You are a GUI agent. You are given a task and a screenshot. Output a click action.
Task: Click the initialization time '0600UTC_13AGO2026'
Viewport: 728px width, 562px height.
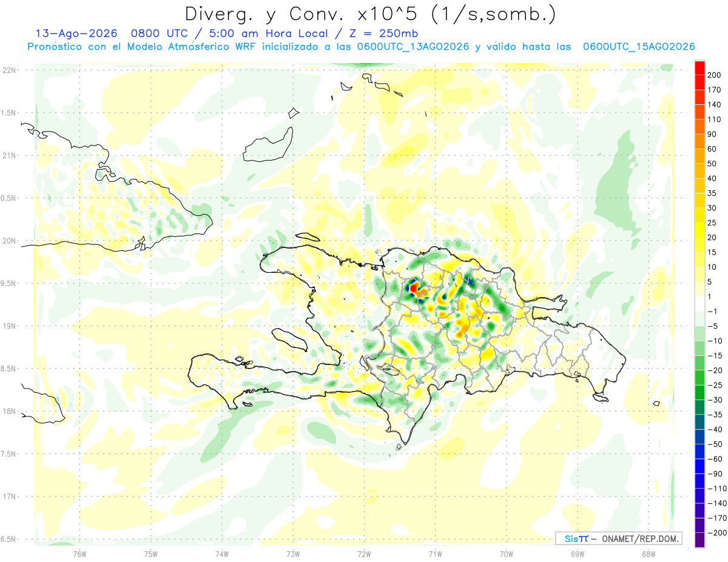413,47
